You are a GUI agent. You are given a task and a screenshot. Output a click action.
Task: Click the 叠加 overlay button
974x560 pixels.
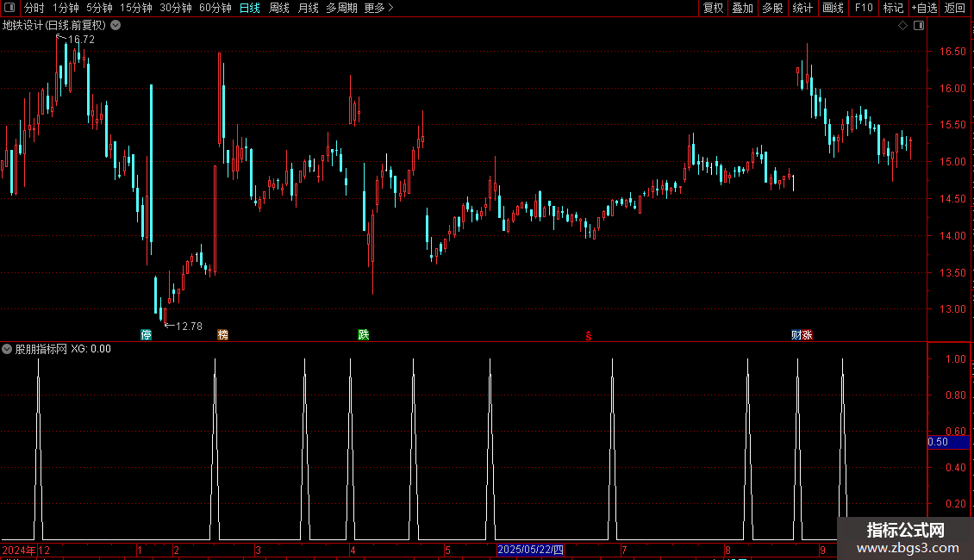[x=742, y=8]
